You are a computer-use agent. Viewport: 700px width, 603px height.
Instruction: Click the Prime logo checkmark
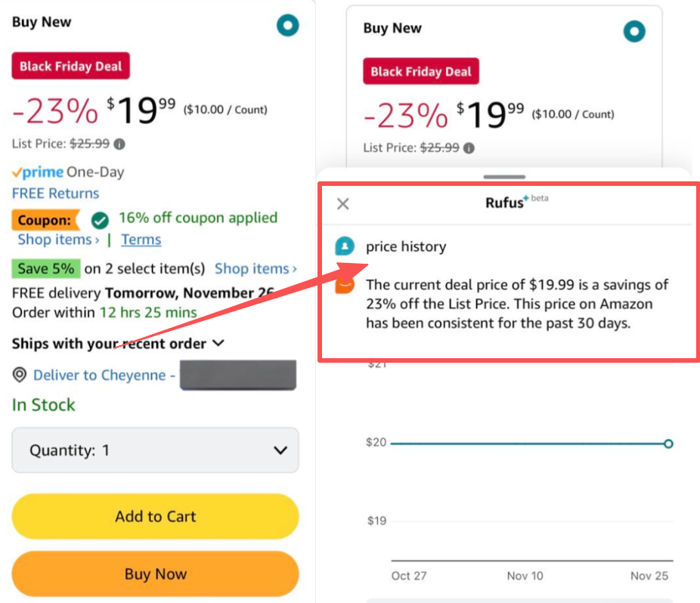[x=17, y=172]
